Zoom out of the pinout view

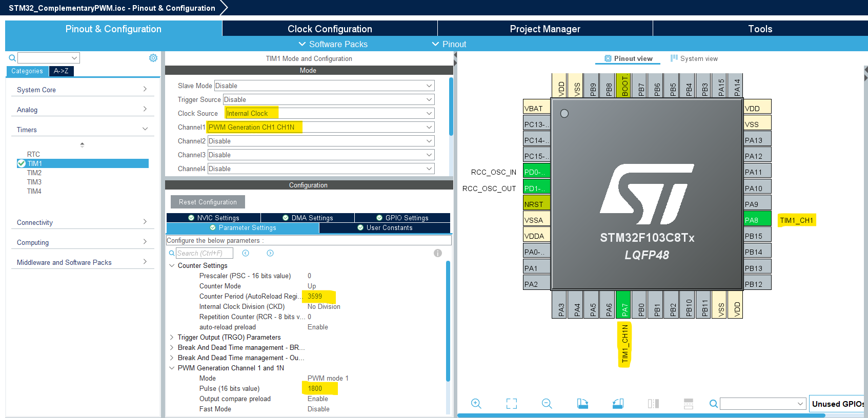coord(547,404)
